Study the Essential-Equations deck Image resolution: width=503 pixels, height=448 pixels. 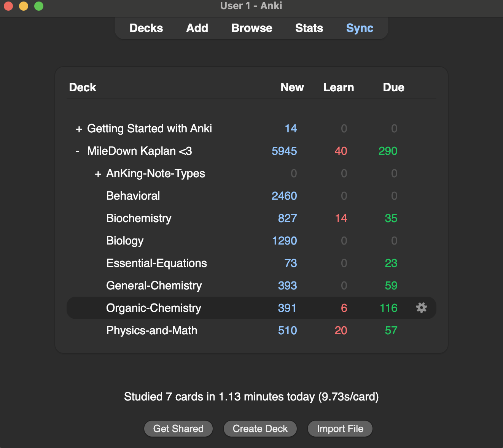point(156,263)
